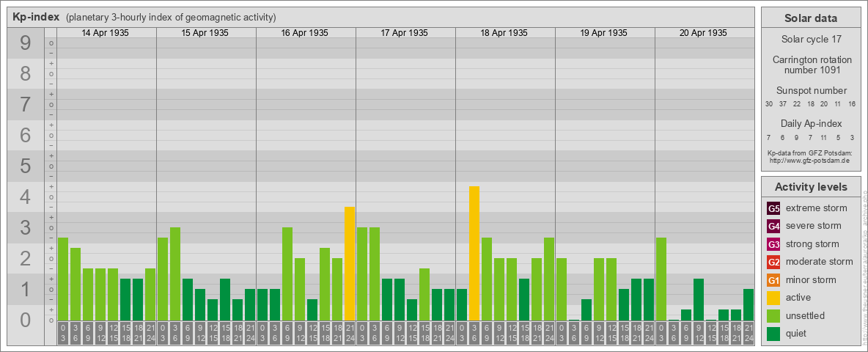The width and height of the screenshot is (868, 352).
Task: Click the Kp scale number 8
Action: 26,73
